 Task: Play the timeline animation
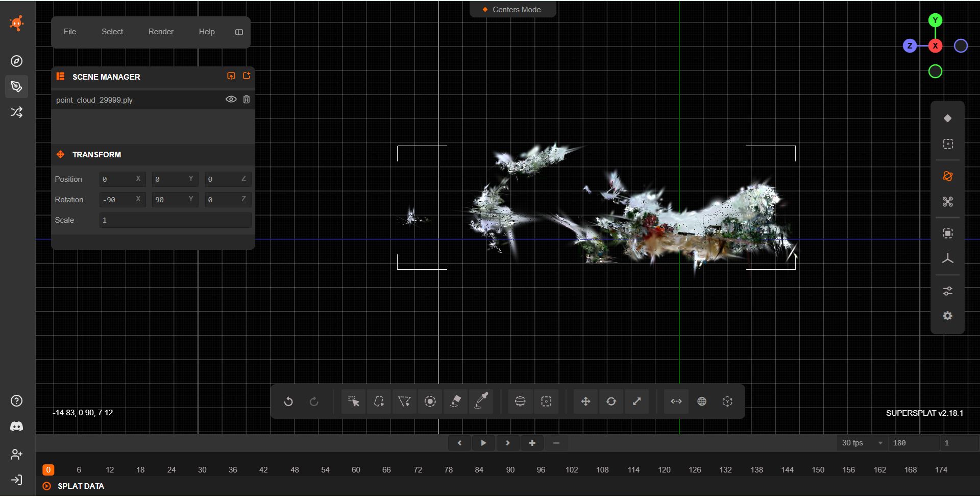[x=483, y=443]
